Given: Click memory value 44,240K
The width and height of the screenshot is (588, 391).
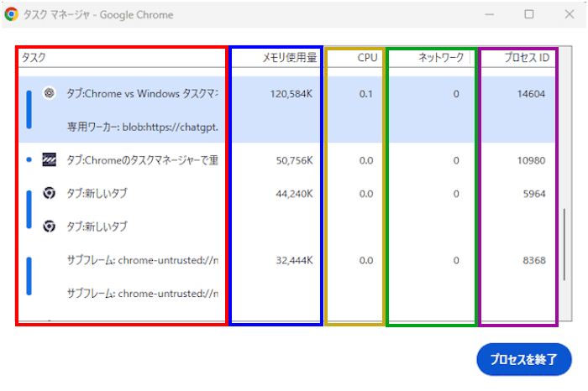Looking at the screenshot, I should click(294, 194).
